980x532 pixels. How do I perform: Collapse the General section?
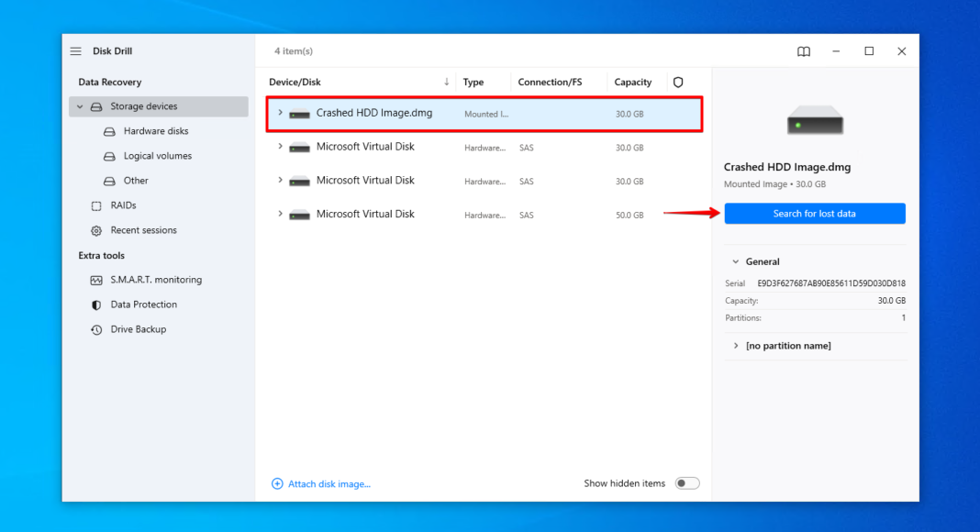coord(737,261)
